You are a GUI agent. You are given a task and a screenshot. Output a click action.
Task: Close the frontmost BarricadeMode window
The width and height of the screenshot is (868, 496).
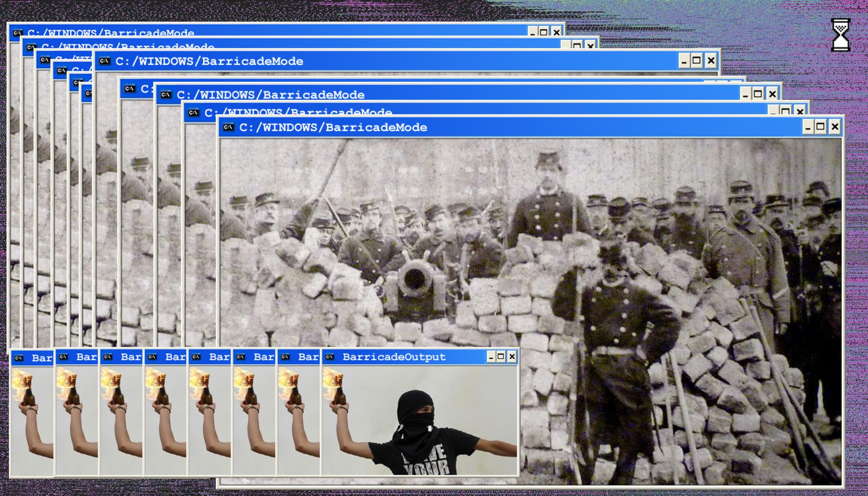click(x=835, y=127)
